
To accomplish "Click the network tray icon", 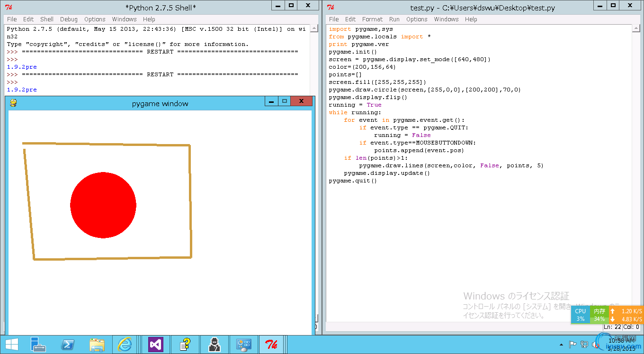I will [x=585, y=345].
